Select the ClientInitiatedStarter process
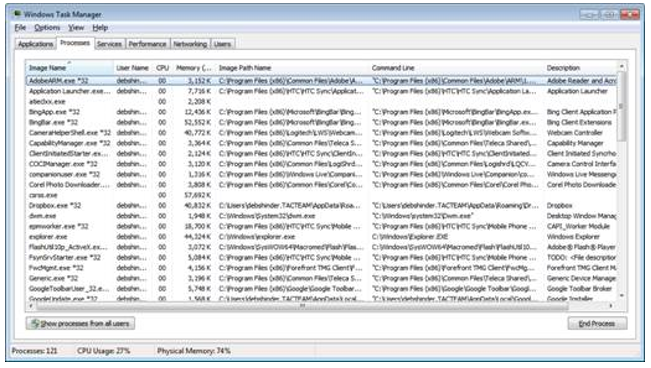The height and width of the screenshot is (368, 651). coord(321,153)
